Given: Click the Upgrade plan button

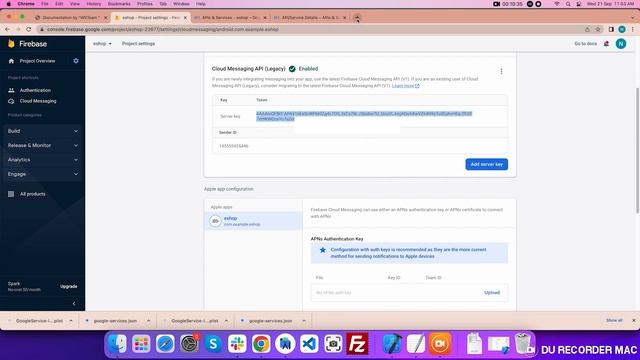Looking at the screenshot, I should (x=69, y=286).
